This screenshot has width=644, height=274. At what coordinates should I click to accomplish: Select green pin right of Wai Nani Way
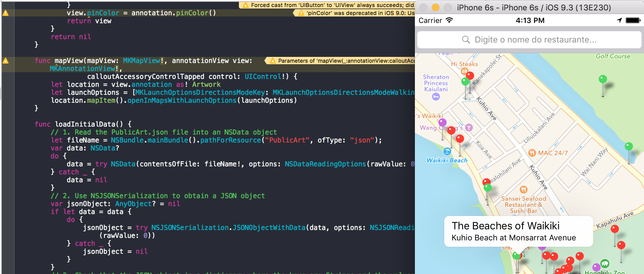coord(628,147)
